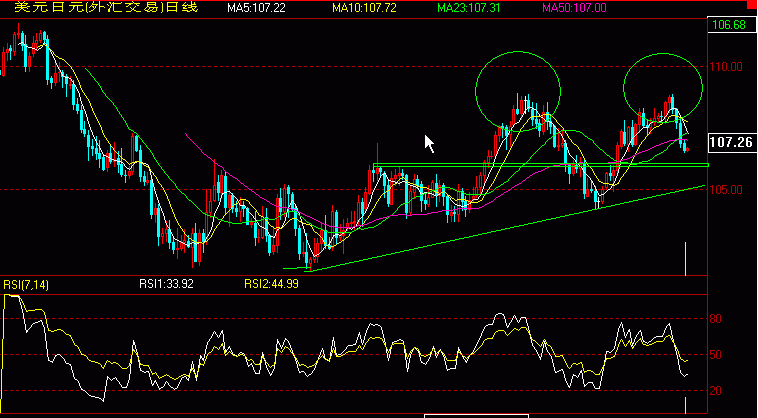758x418 pixels.
Task: Click the MA23:107.31 indicator label
Action: [469, 8]
